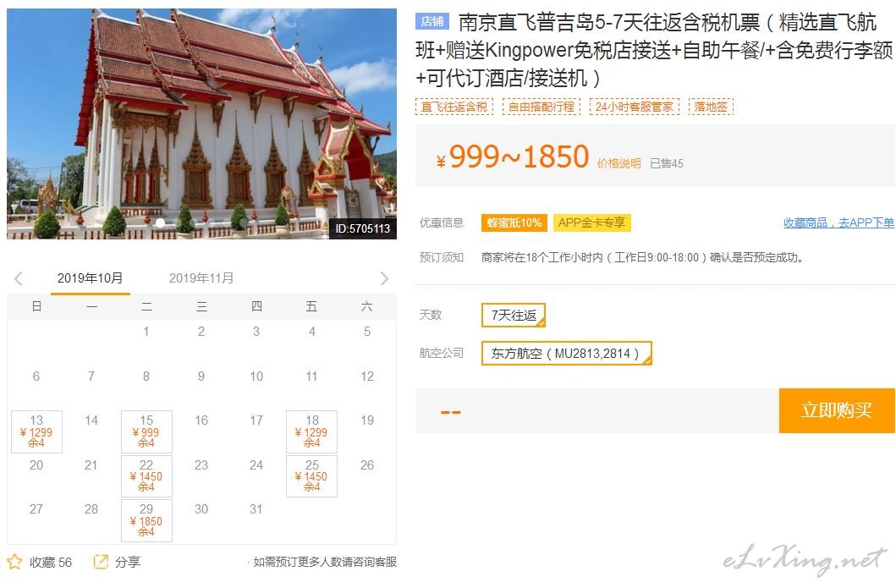Screen dimensions: 896x588
Task: Click the ID:5705113 label on photo
Action: coord(362,228)
